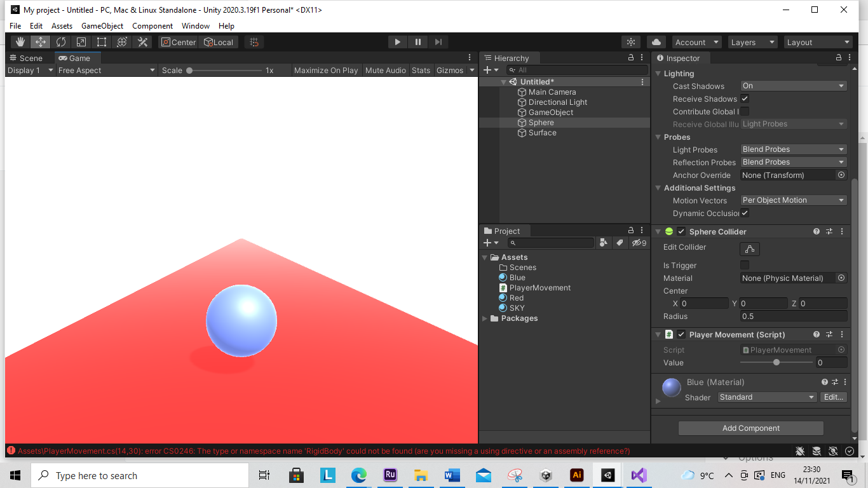Open the Assets menu
The height and width of the screenshot is (488, 868).
[x=62, y=26]
